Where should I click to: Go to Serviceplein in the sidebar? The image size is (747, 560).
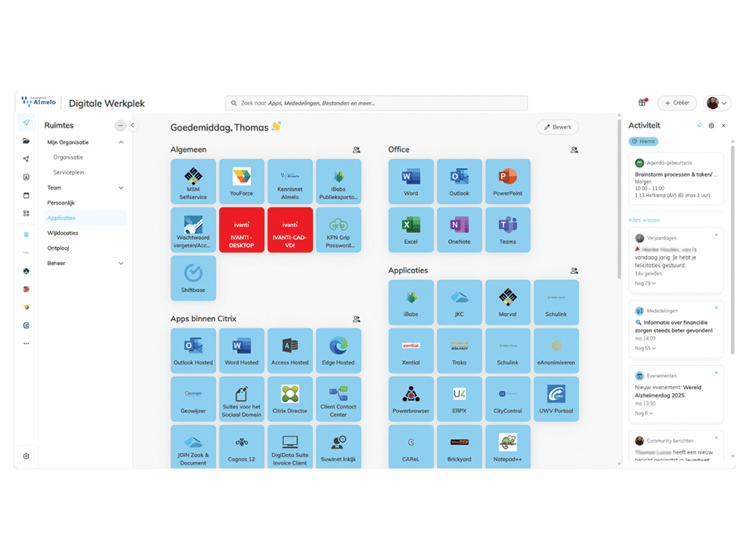point(69,172)
